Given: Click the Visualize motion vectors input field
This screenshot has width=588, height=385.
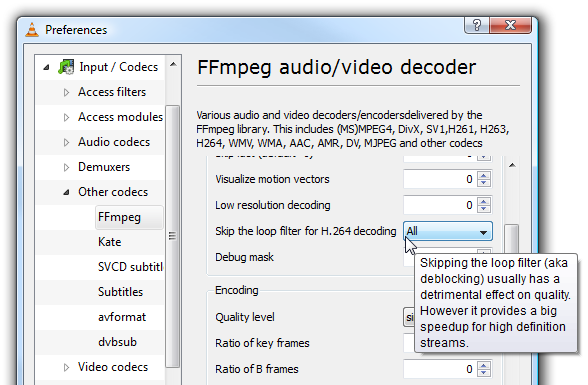Looking at the screenshot, I should click(x=440, y=179).
